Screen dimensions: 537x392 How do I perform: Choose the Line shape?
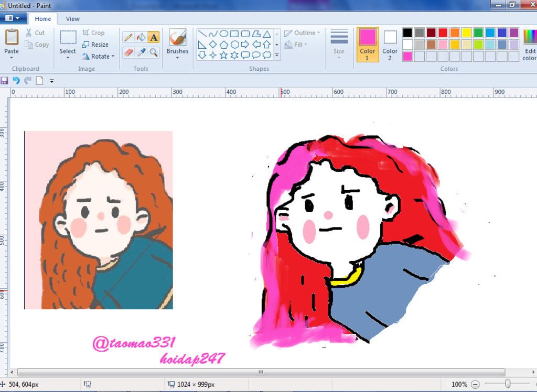click(202, 34)
